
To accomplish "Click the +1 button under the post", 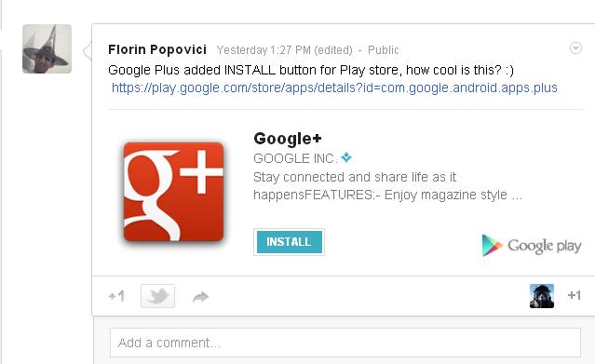I will 116,296.
